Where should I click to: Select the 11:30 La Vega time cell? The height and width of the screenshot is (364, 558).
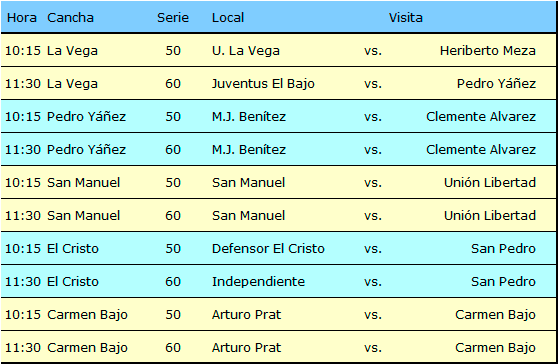[x=23, y=84]
